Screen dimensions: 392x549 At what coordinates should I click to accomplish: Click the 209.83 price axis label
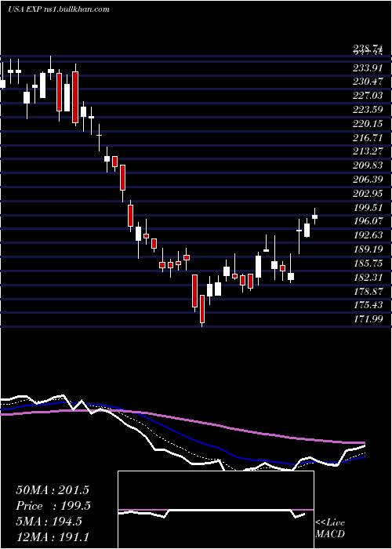point(368,165)
